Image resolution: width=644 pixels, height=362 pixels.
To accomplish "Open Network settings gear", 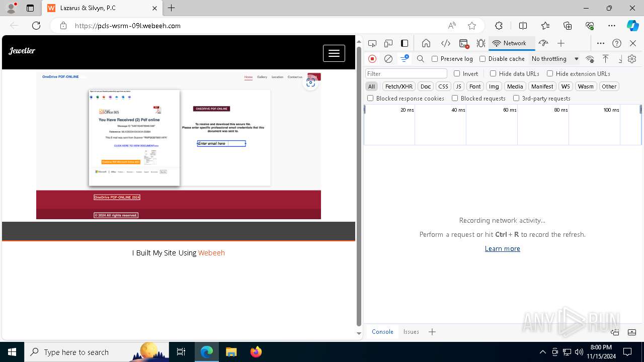I will pyautogui.click(x=632, y=59).
